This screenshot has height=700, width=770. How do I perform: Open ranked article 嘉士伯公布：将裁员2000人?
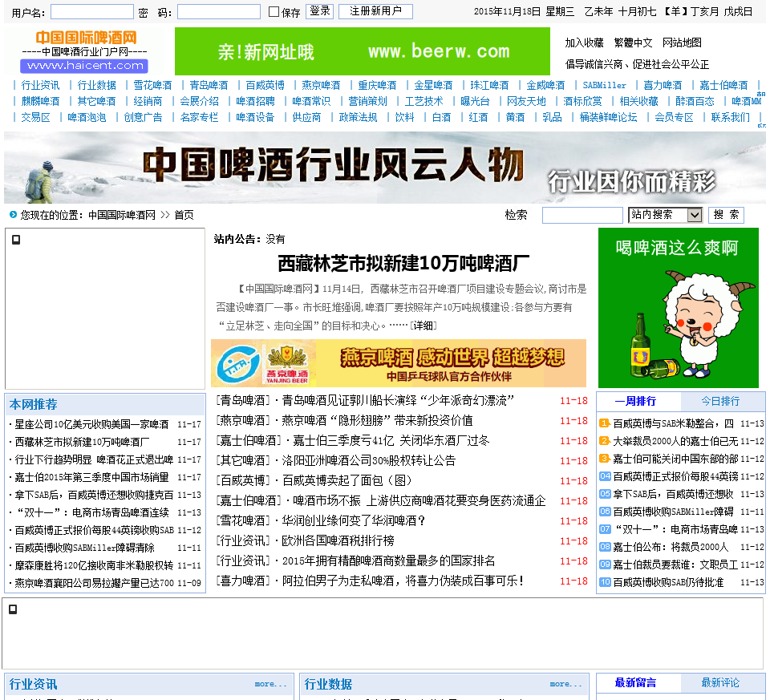pyautogui.click(x=671, y=547)
